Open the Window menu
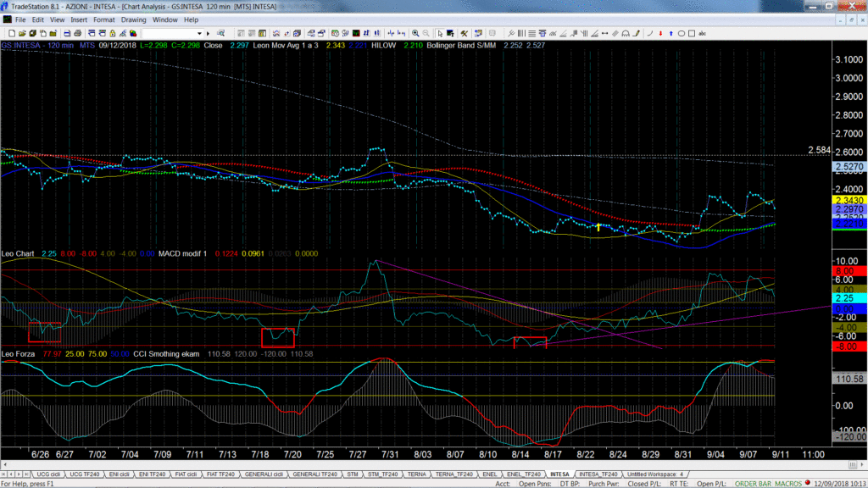Viewport: 868px width, 488px height. coord(165,20)
